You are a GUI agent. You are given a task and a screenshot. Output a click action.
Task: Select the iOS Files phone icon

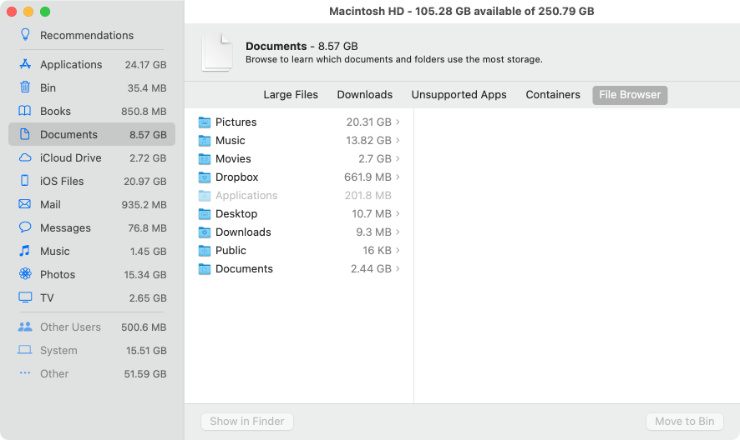25,181
